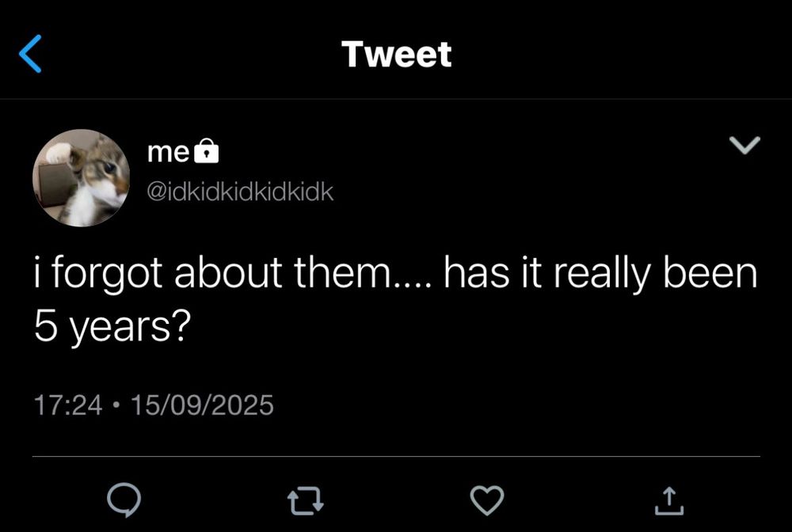792x532 pixels.
Task: Visit the @idkidkidkidkidk handle profile
Action: (241, 192)
